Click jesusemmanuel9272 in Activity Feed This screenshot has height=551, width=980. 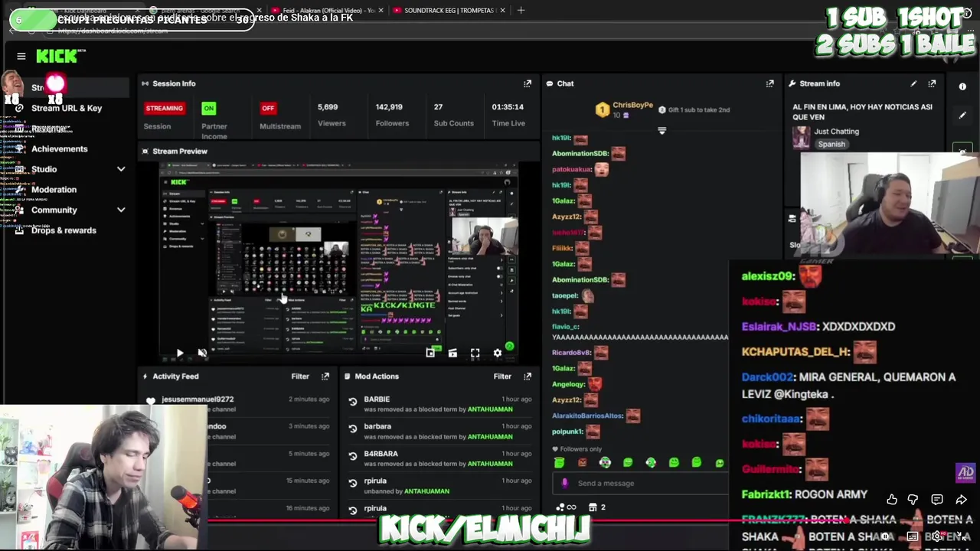click(x=198, y=399)
